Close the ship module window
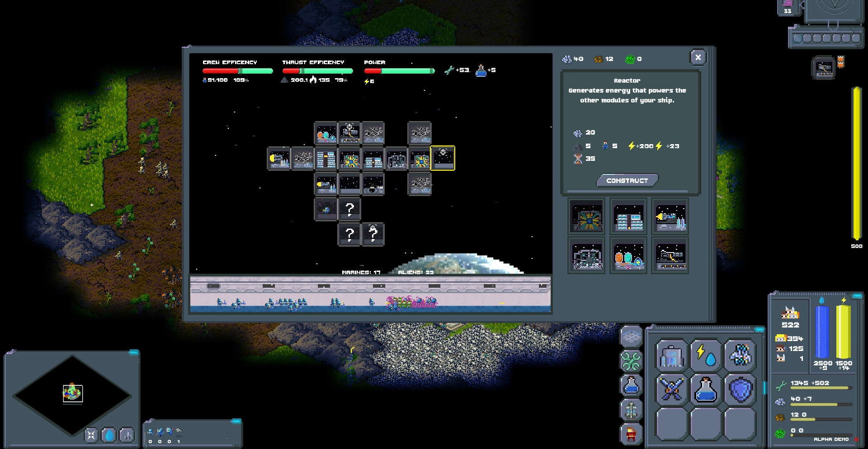Viewport: 868px width, 449px height. (698, 57)
